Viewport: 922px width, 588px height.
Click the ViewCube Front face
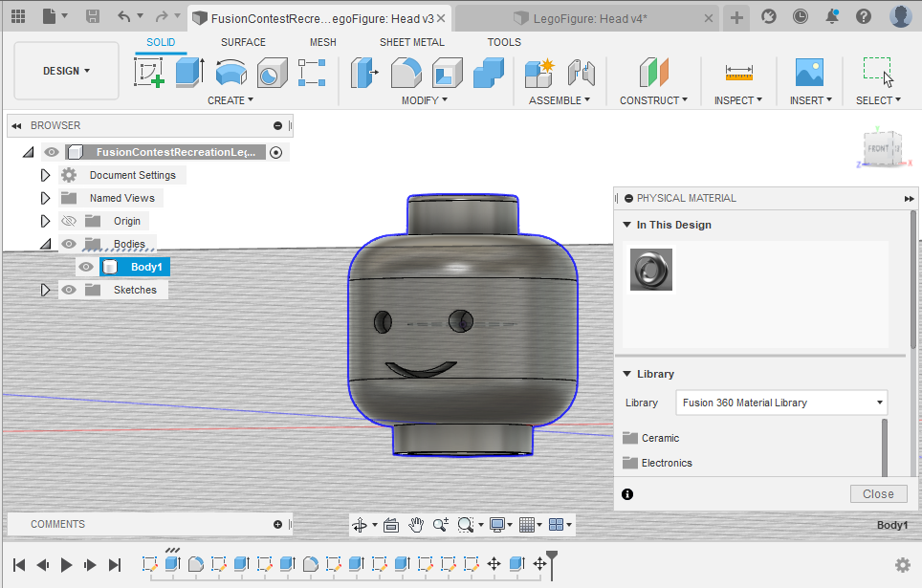click(x=878, y=149)
